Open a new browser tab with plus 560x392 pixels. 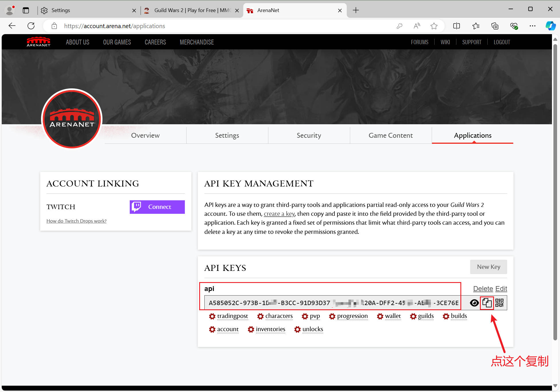point(356,10)
